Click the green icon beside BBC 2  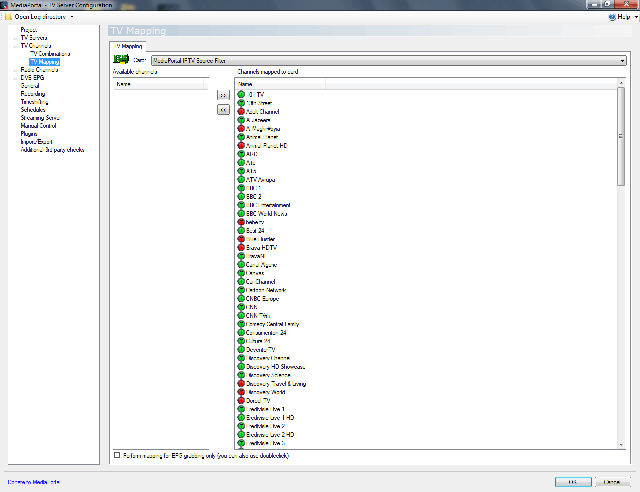241,196
